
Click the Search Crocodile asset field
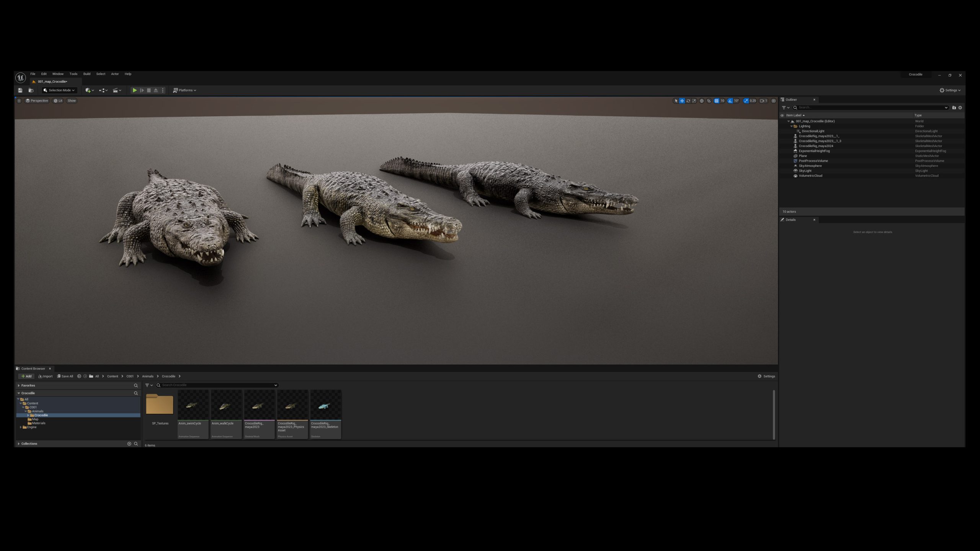pyautogui.click(x=217, y=385)
